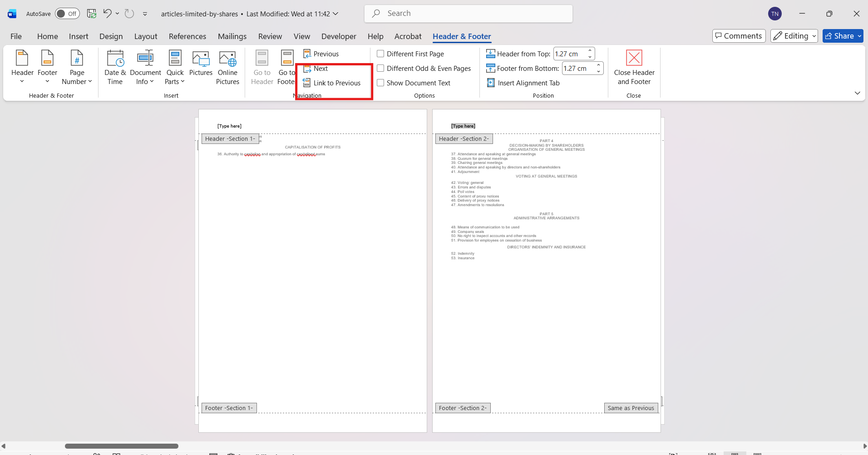Open the Mailings tab
868x455 pixels.
click(232, 36)
